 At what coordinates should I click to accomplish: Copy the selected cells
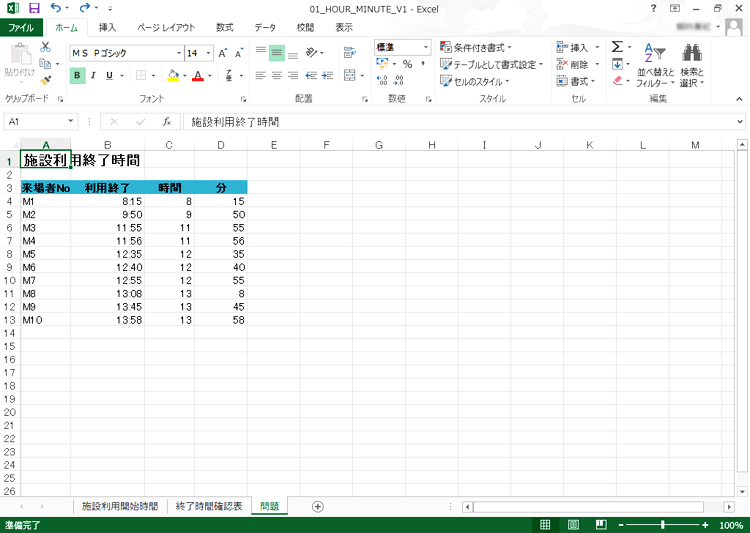[x=45, y=63]
